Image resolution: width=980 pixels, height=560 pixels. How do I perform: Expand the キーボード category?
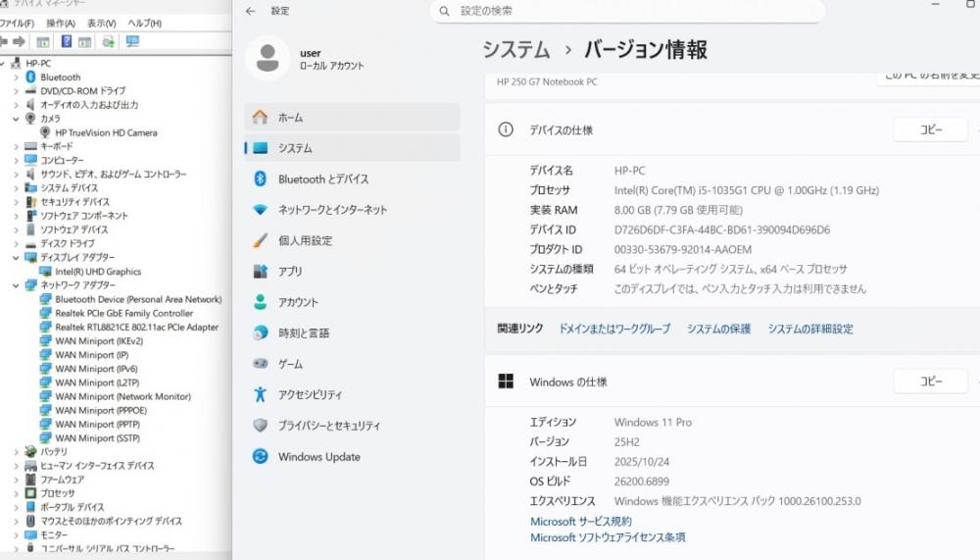pyautogui.click(x=16, y=146)
